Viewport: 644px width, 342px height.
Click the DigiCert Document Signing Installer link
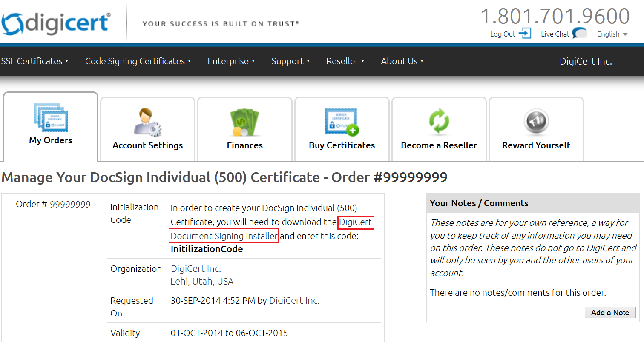point(224,236)
